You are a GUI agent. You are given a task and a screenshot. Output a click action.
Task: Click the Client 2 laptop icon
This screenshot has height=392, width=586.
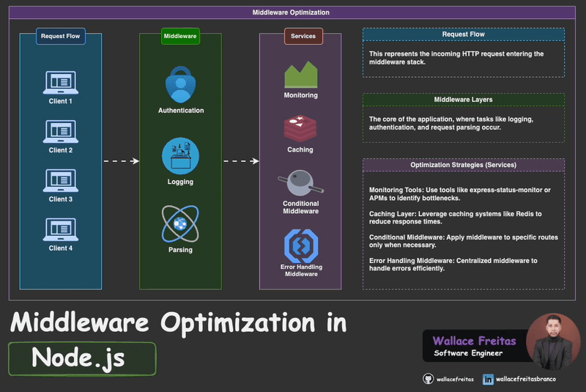pos(61,132)
